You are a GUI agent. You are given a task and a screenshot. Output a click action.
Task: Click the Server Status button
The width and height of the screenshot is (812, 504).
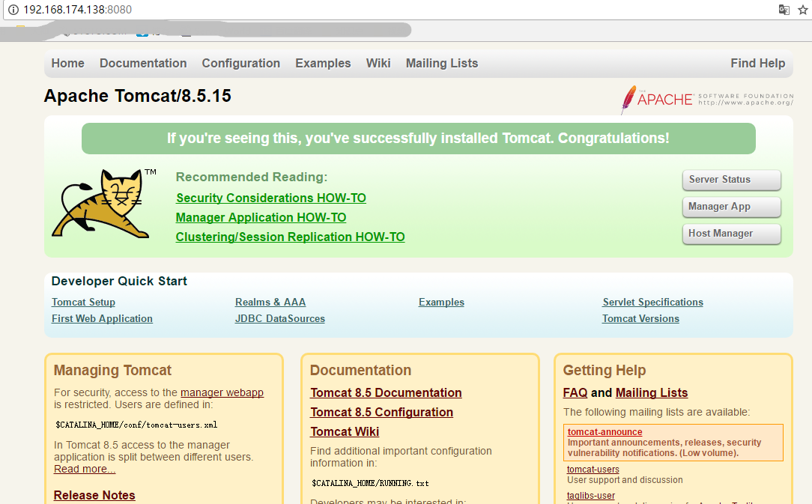731,180
